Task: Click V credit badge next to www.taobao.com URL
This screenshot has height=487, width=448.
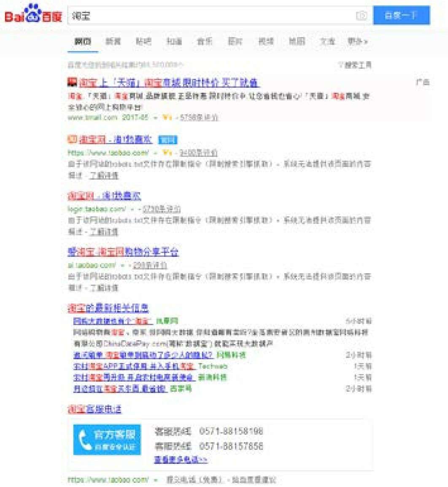Action: pos(167,153)
